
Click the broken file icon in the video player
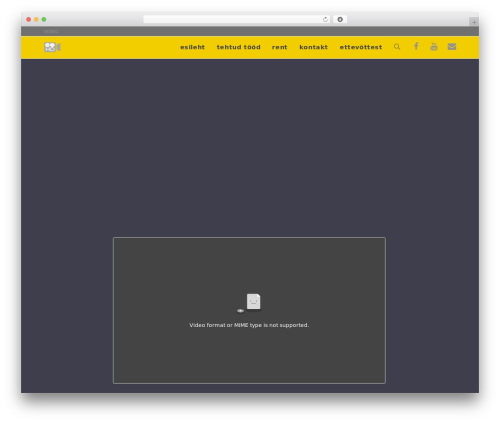253,301
